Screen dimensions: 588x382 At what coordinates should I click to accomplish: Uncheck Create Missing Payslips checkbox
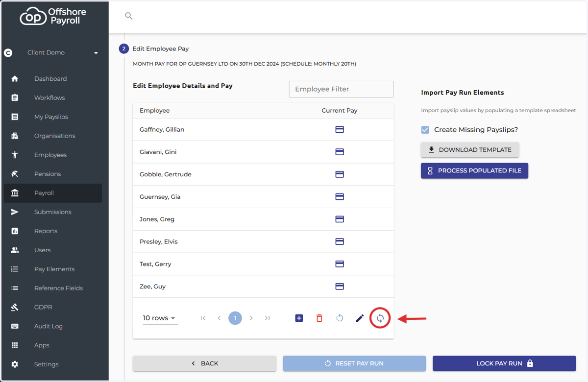click(x=425, y=130)
